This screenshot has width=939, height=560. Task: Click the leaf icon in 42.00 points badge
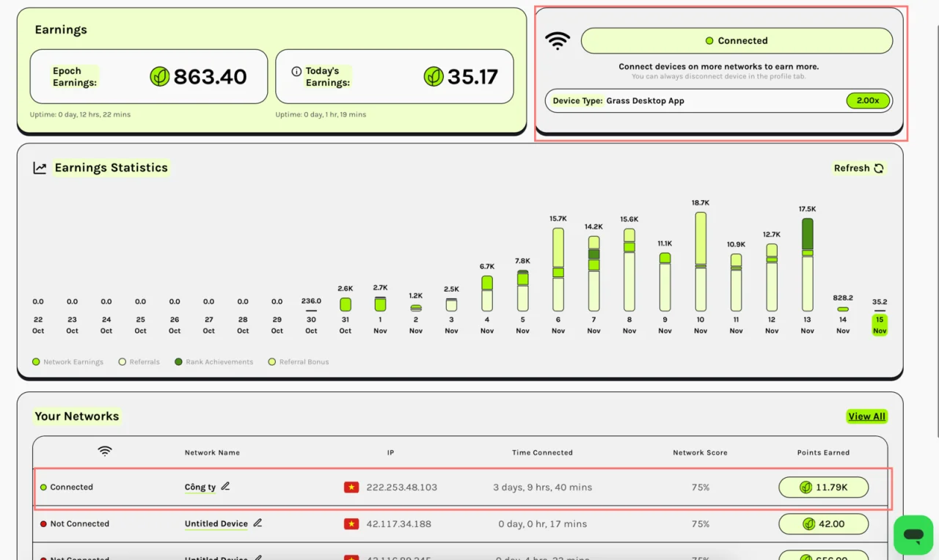tap(808, 523)
